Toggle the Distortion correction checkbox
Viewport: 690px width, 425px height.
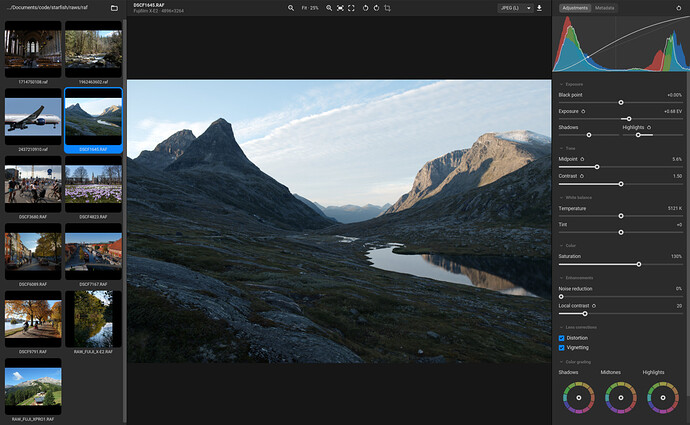click(x=562, y=338)
